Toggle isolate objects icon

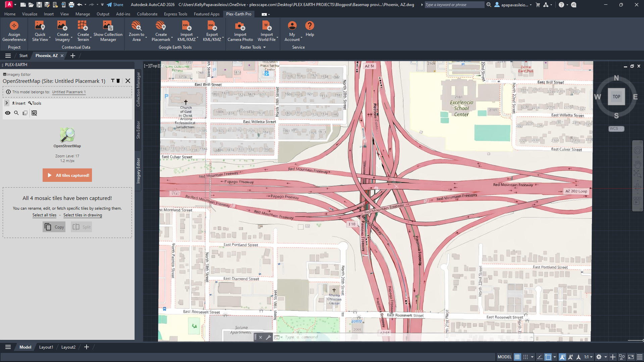pos(622,357)
